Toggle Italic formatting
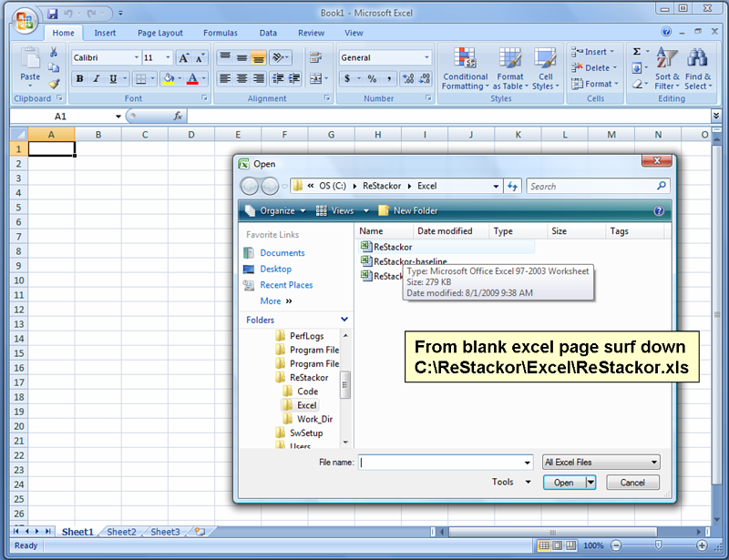The width and height of the screenshot is (729, 560). [x=97, y=78]
